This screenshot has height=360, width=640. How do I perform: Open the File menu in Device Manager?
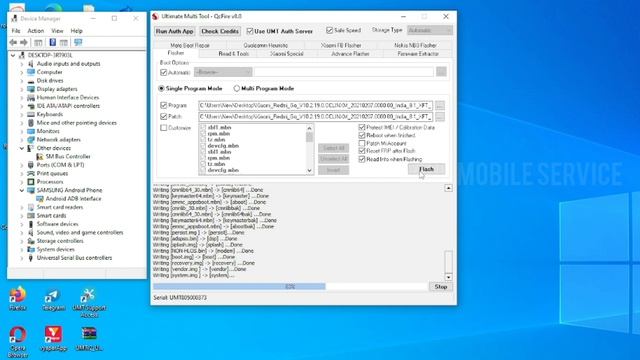click(16, 31)
